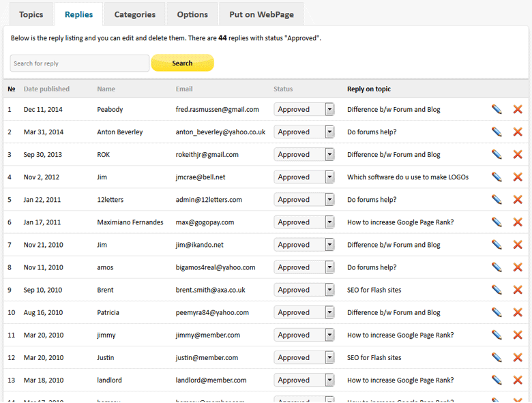Image resolution: width=532 pixels, height=403 pixels.
Task: Edit Maximiano Fernandes reply pencil
Action: click(x=497, y=222)
